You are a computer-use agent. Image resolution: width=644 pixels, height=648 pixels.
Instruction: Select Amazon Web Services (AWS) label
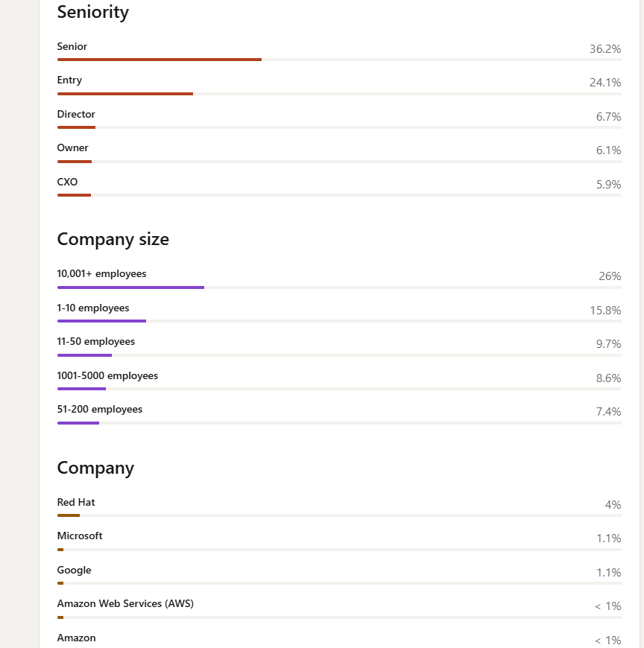(125, 603)
